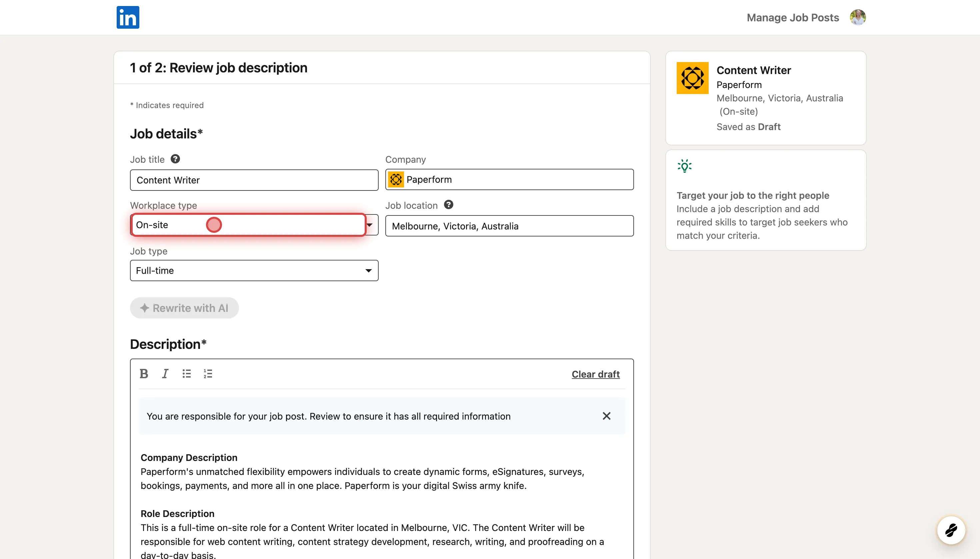Click the Paperform logo in the job preview card
The width and height of the screenshot is (980, 559).
tap(692, 78)
